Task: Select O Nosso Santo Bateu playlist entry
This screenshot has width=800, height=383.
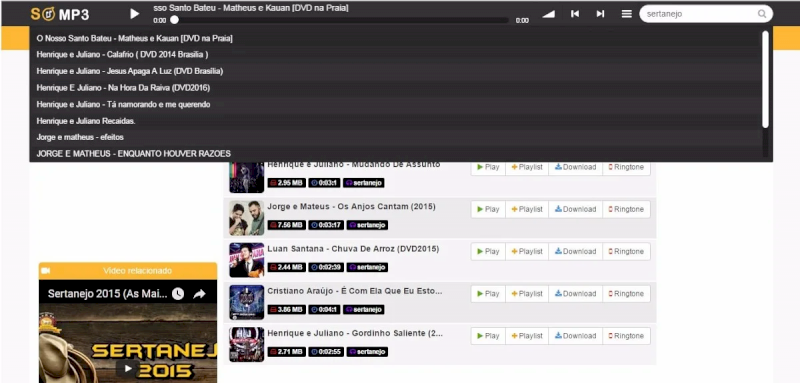Action: coord(135,38)
